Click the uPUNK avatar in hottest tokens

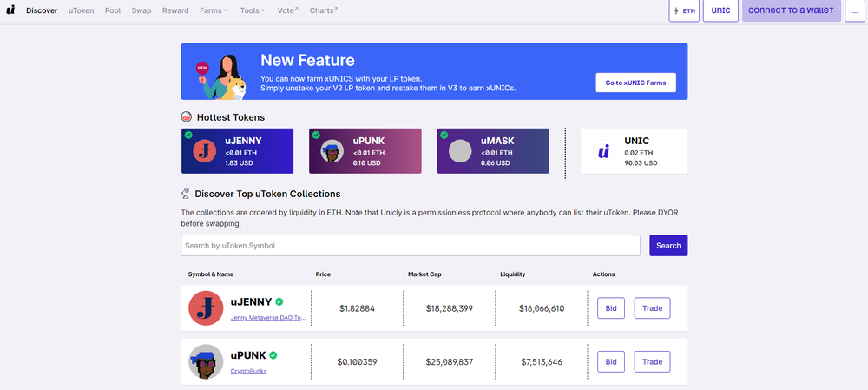coord(332,151)
